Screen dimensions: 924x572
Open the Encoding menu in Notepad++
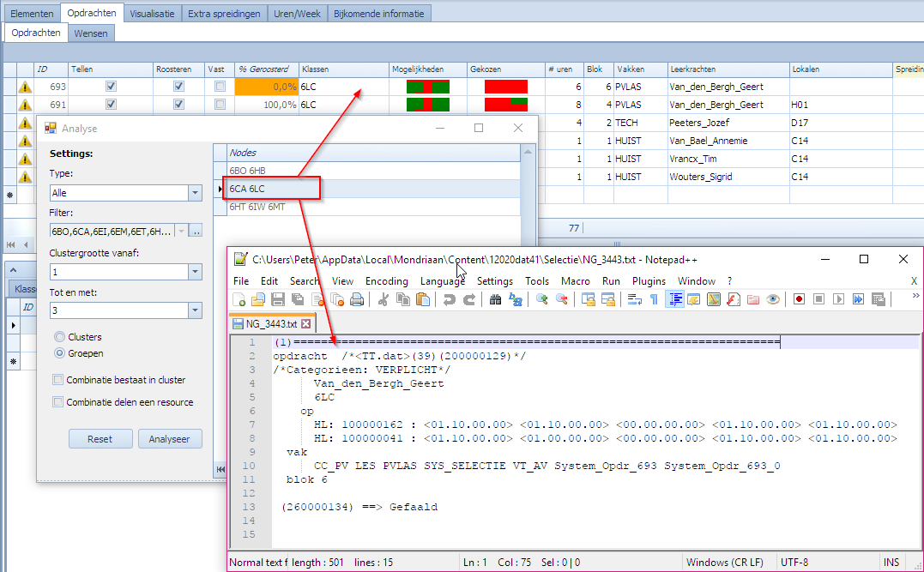coord(387,281)
